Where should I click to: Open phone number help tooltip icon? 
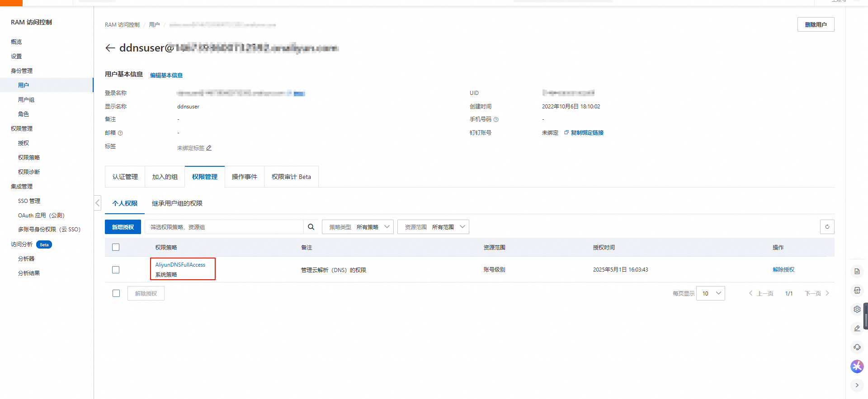[x=496, y=119]
